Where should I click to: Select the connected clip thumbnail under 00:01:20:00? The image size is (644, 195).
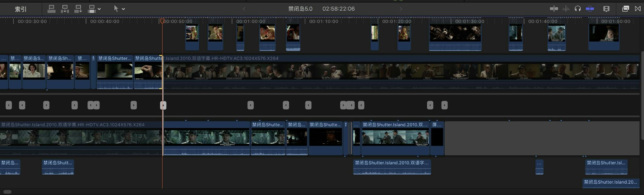click(404, 37)
